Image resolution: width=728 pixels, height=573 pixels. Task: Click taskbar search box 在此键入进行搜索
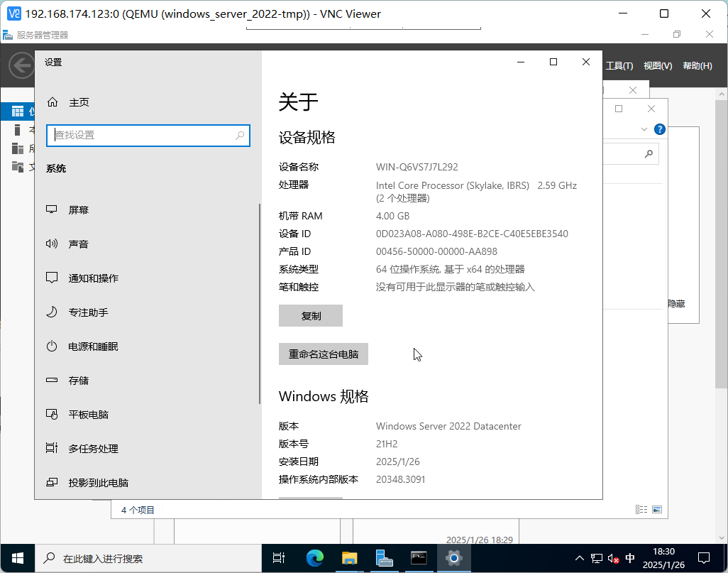pos(148,558)
